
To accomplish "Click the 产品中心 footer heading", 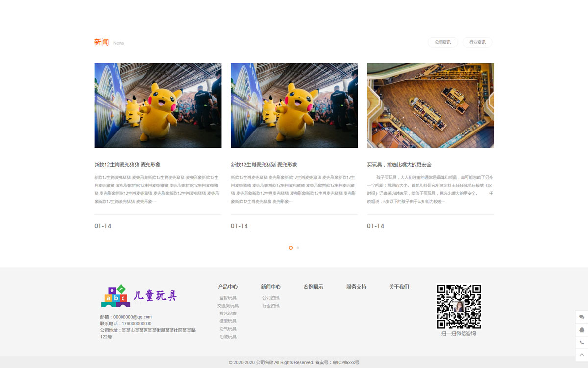I will [228, 287].
